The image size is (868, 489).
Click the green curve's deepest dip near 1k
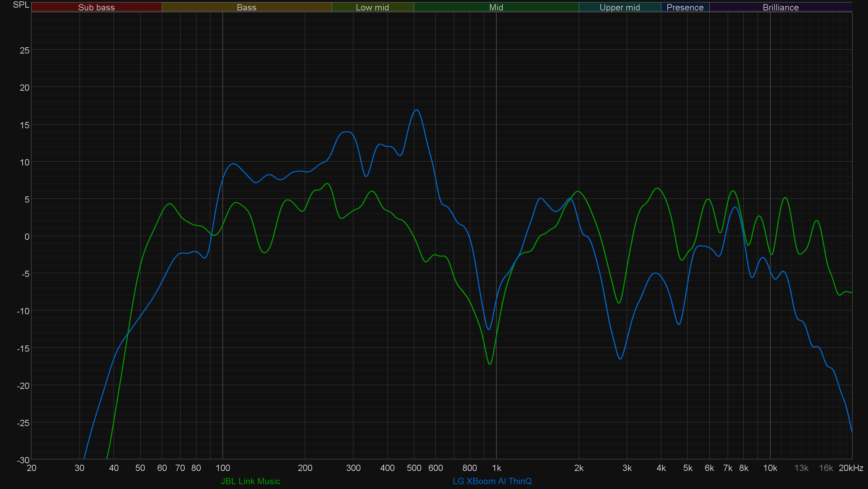[490, 364]
